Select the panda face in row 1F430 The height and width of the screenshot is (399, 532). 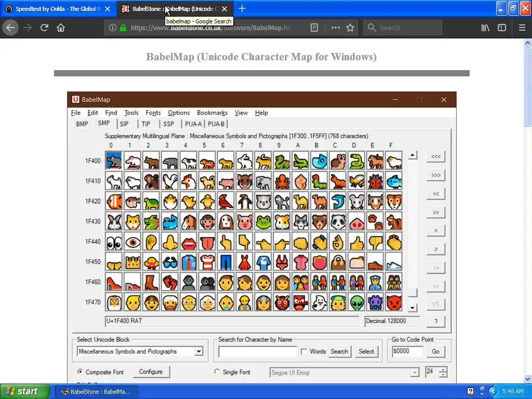pos(338,221)
